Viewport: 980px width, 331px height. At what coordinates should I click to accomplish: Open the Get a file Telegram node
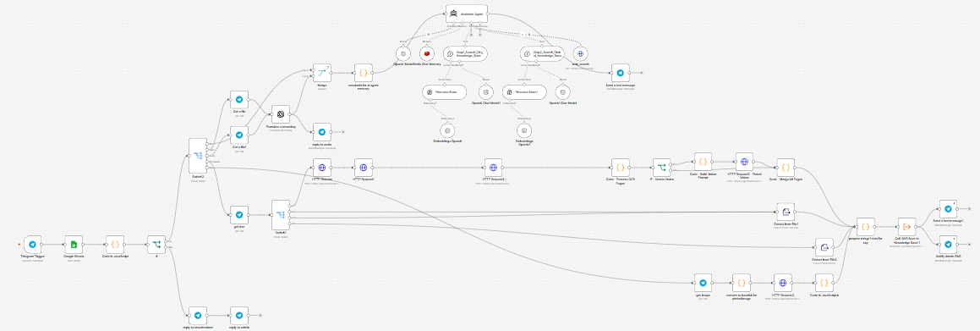[239, 100]
